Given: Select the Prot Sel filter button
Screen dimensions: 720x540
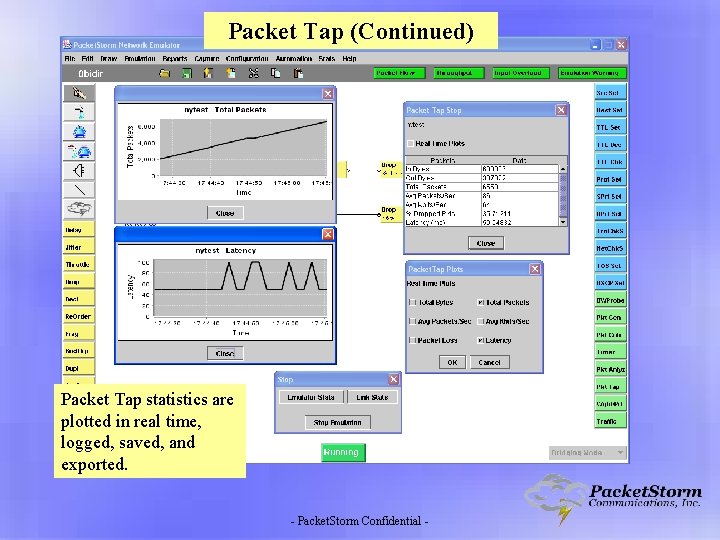Looking at the screenshot, I should pyautogui.click(x=610, y=179).
